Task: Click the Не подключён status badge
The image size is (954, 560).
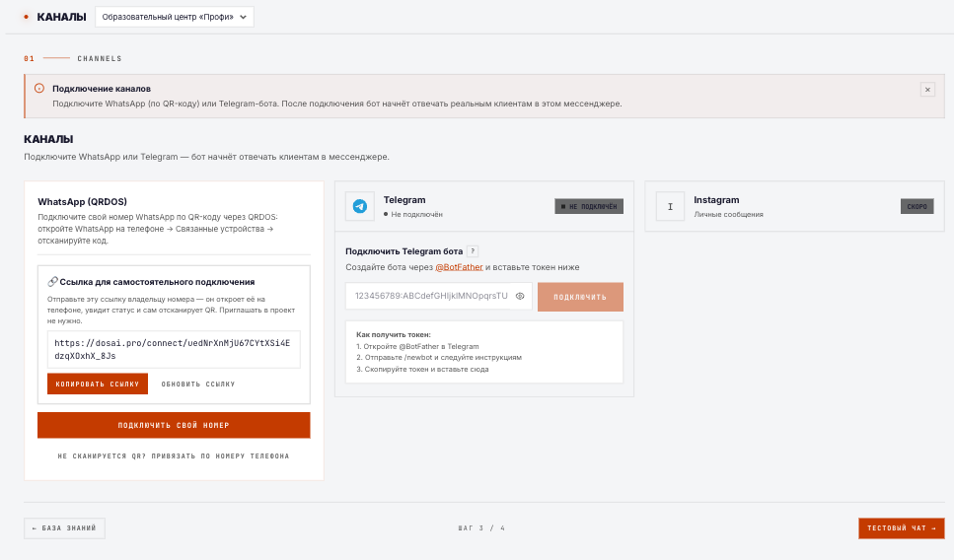Action: [x=589, y=206]
